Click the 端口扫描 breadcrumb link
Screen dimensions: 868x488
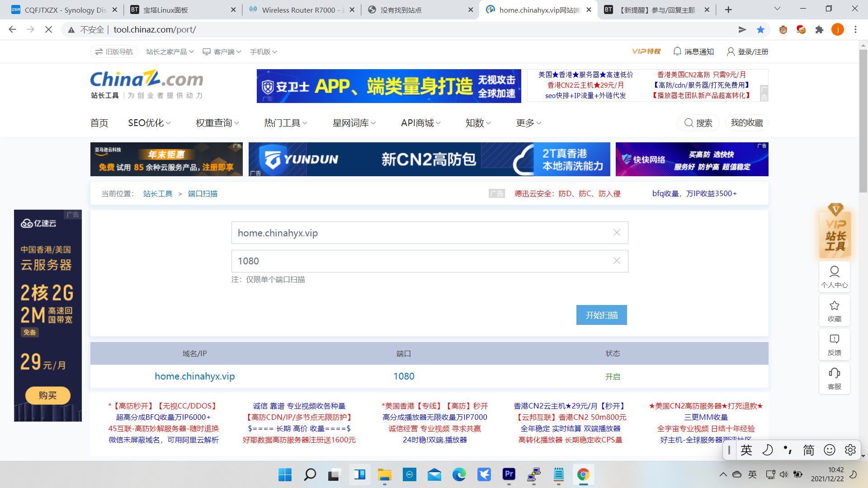(x=203, y=193)
